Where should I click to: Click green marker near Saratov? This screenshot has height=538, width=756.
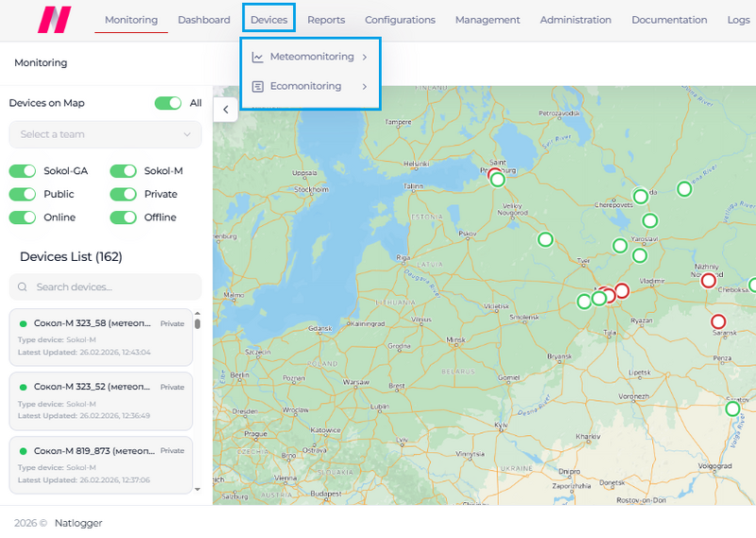click(733, 409)
